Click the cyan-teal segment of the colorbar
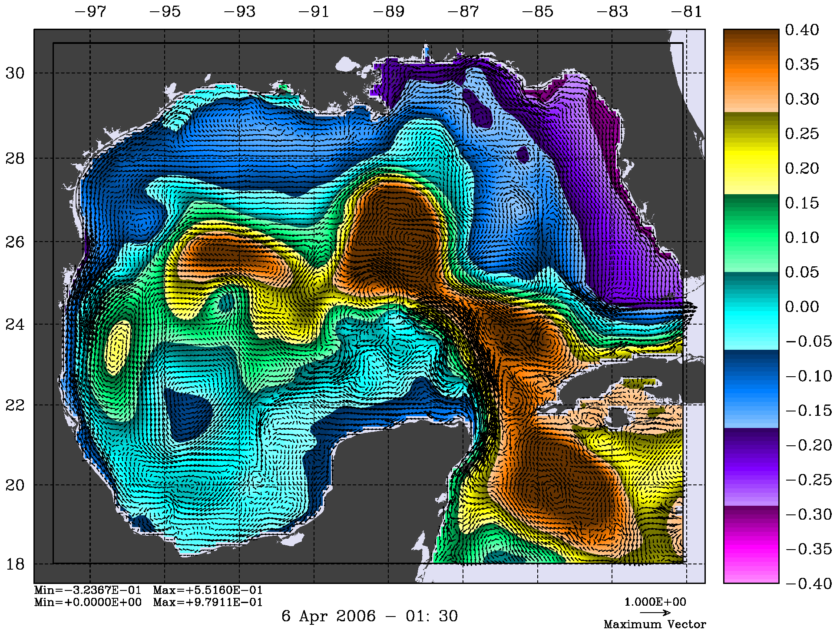Image resolution: width=840 pixels, height=630 pixels. [x=751, y=311]
